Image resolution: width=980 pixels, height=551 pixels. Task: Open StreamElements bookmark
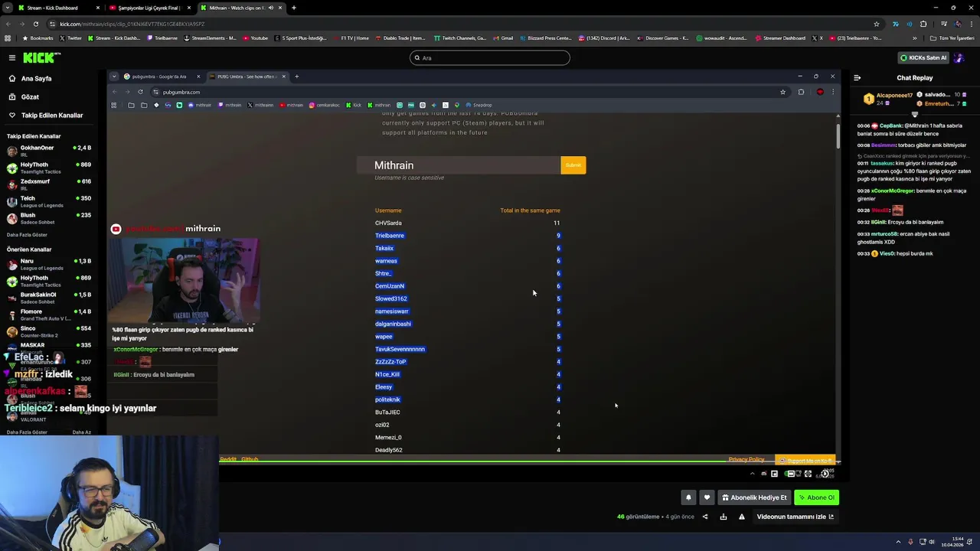tap(211, 38)
